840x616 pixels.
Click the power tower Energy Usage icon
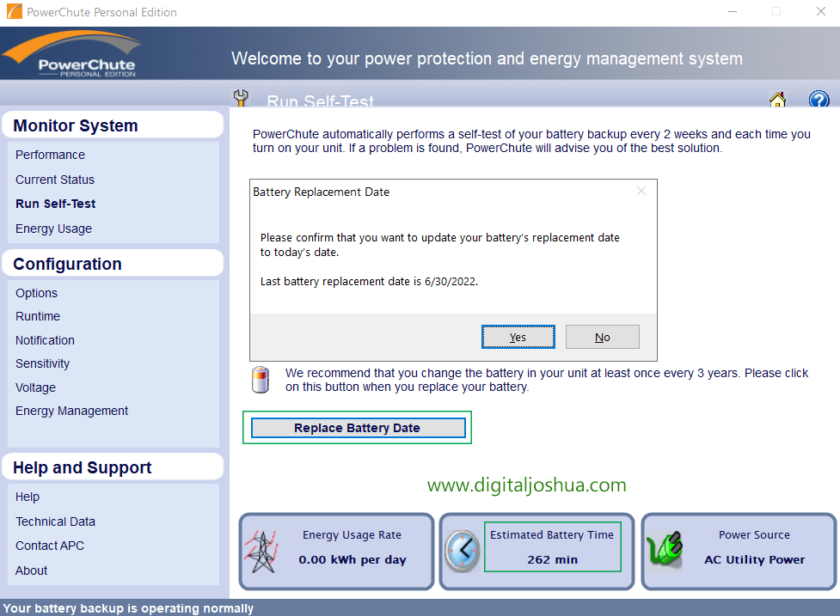262,552
